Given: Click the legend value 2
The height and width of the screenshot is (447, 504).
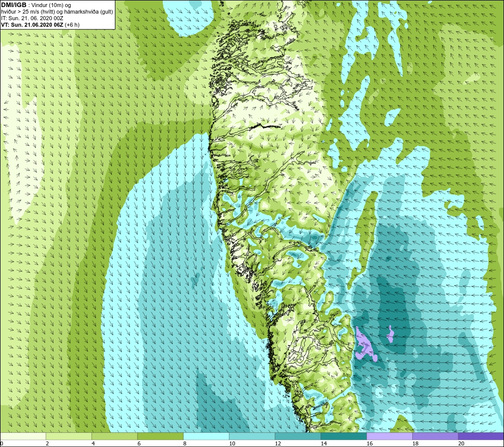Looking at the screenshot, I should coord(47,443).
